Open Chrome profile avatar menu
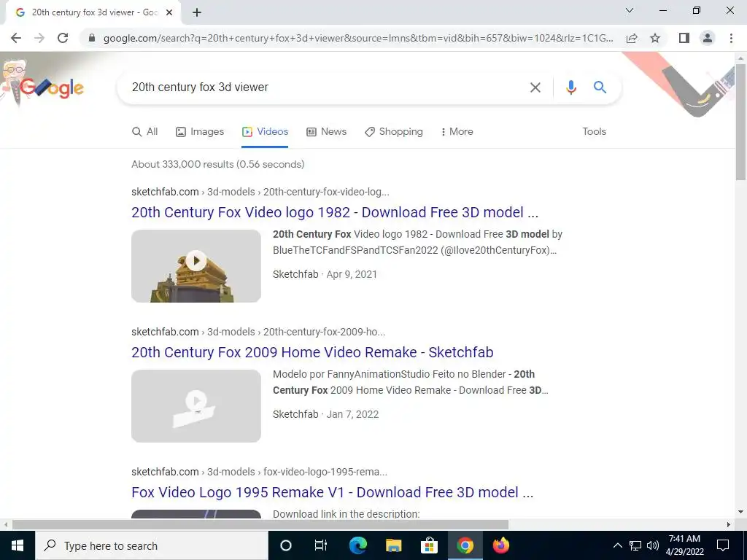The width and height of the screenshot is (747, 560). click(708, 38)
